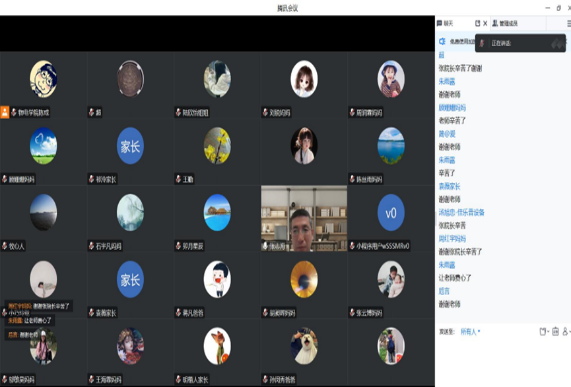Viewport: 571px width, 387px height.
Task: Expand the person permission dropdown in chat toolbar
Action: [x=566, y=331]
